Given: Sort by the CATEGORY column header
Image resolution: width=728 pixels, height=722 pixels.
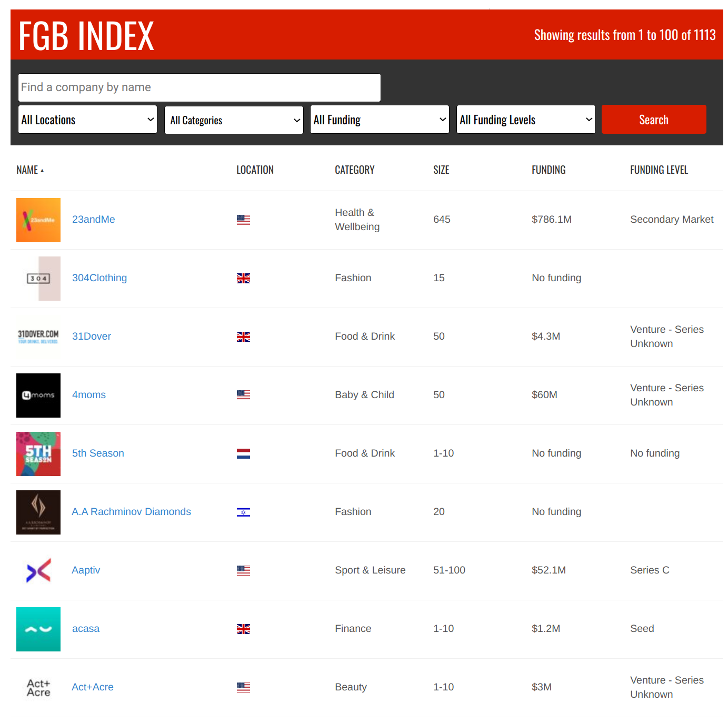Looking at the screenshot, I should (x=355, y=170).
